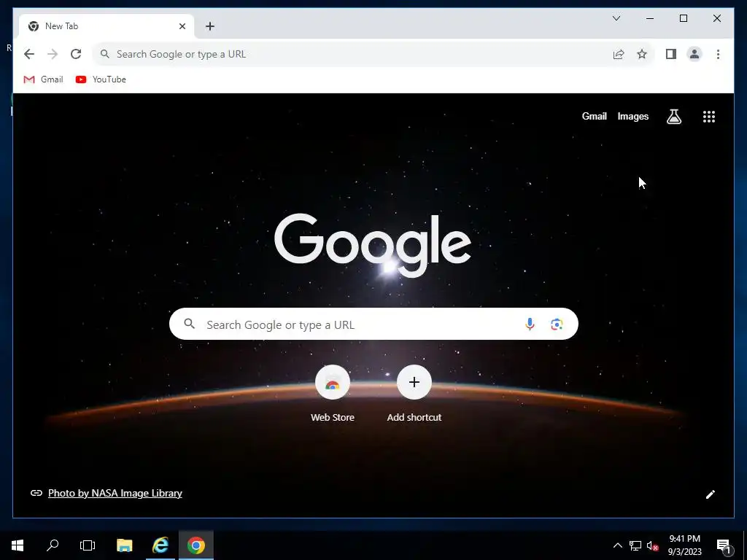Open the YouTube bookmark
This screenshot has height=560, width=747.
pos(101,79)
